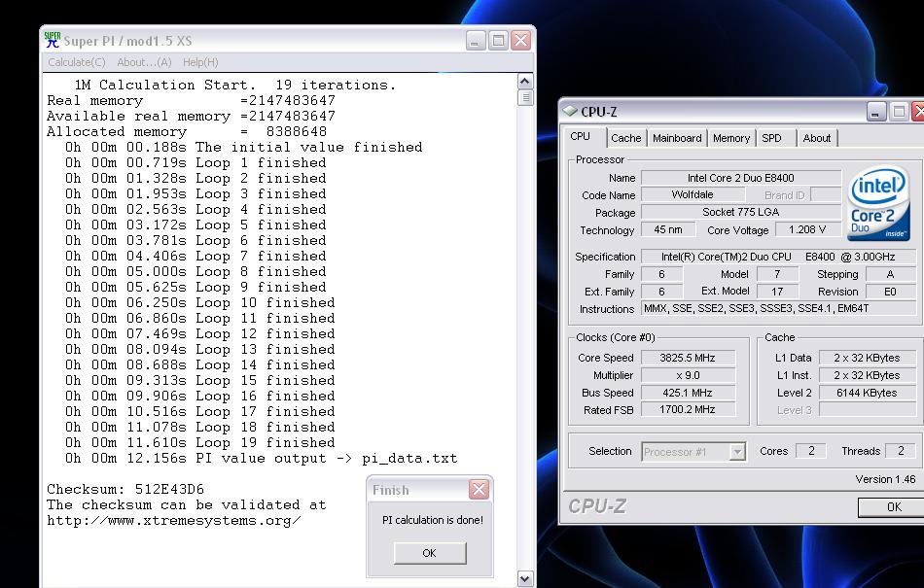Click the Specification field text
This screenshot has width=924, height=588.
point(778,257)
